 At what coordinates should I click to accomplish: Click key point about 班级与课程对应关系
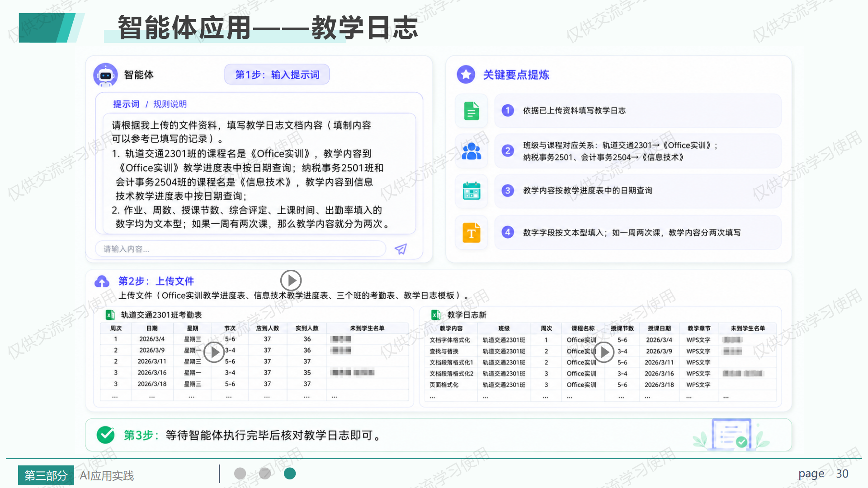(638, 151)
